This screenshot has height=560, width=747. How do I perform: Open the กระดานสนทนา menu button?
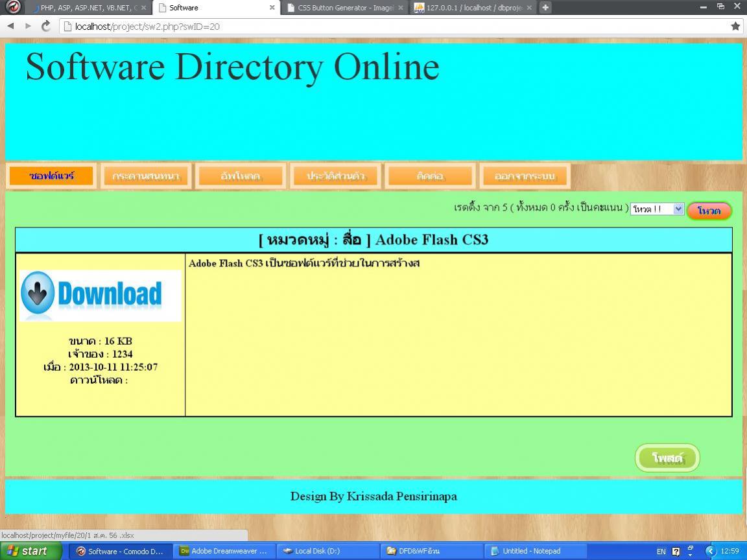point(146,176)
